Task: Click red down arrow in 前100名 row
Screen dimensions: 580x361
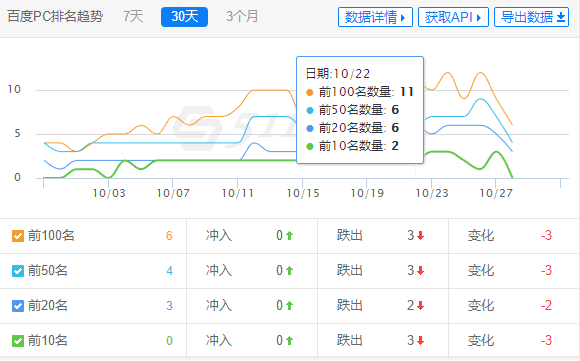Action: (x=420, y=235)
